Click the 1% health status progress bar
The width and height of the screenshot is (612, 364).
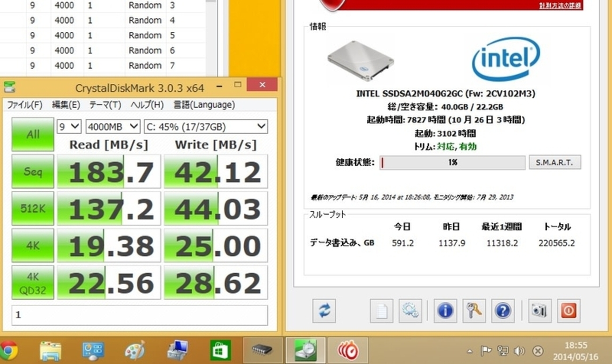point(452,162)
